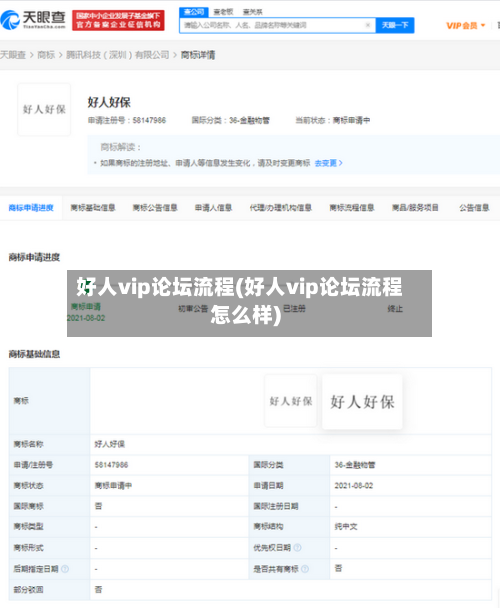Click the 商标基础信息 section heading

(34, 354)
